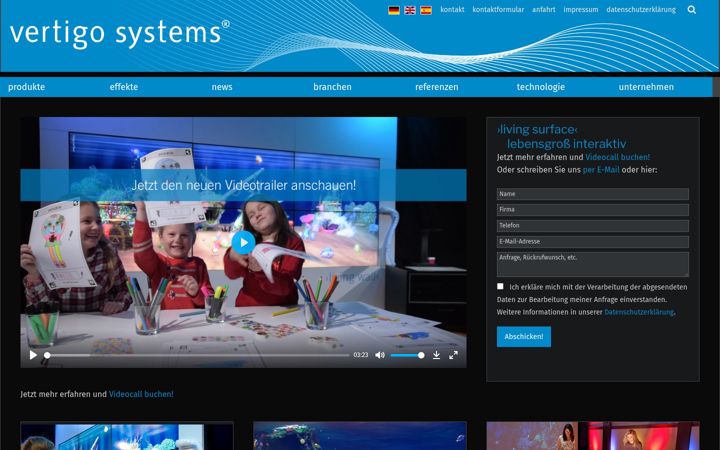This screenshot has width=720, height=450.
Task: Start playback with the video control bar play icon
Action: coord(33,355)
